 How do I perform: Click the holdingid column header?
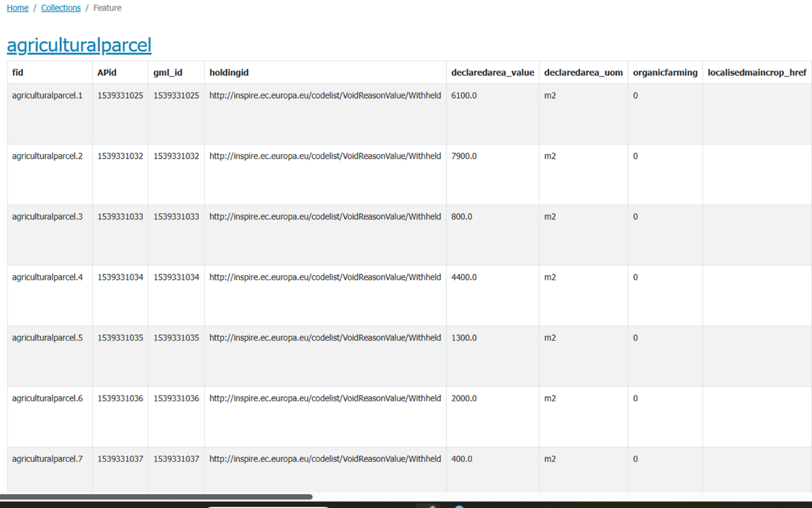pyautogui.click(x=229, y=72)
